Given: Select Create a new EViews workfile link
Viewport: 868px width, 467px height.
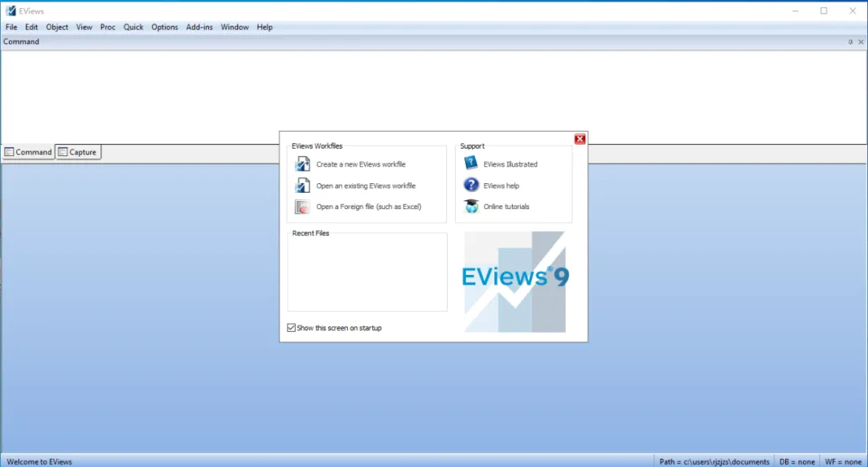Looking at the screenshot, I should (361, 164).
